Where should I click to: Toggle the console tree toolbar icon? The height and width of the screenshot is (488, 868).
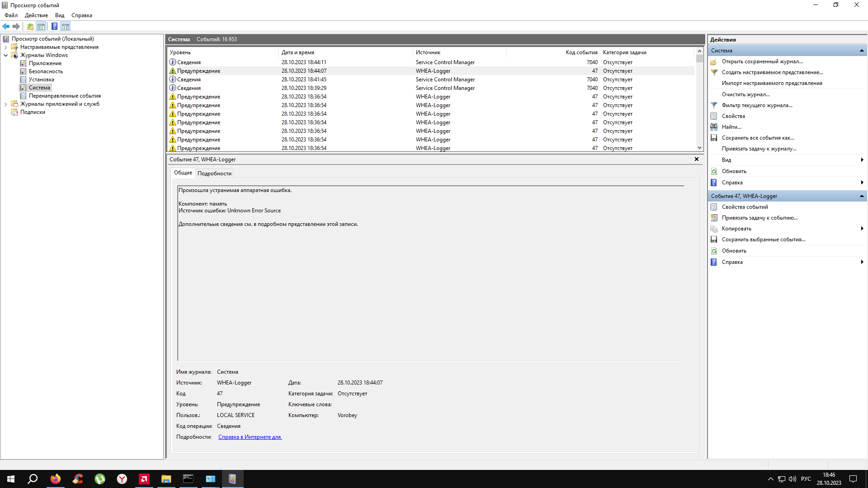coord(41,26)
